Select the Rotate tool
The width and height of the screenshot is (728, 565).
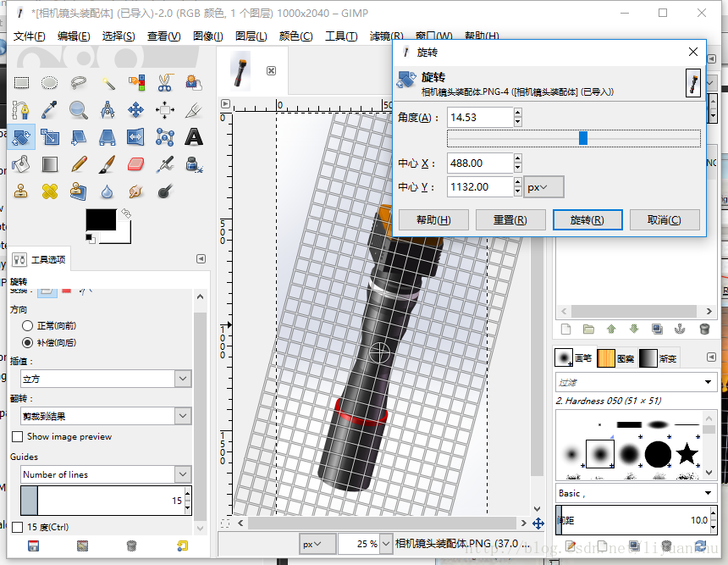tap(21, 137)
